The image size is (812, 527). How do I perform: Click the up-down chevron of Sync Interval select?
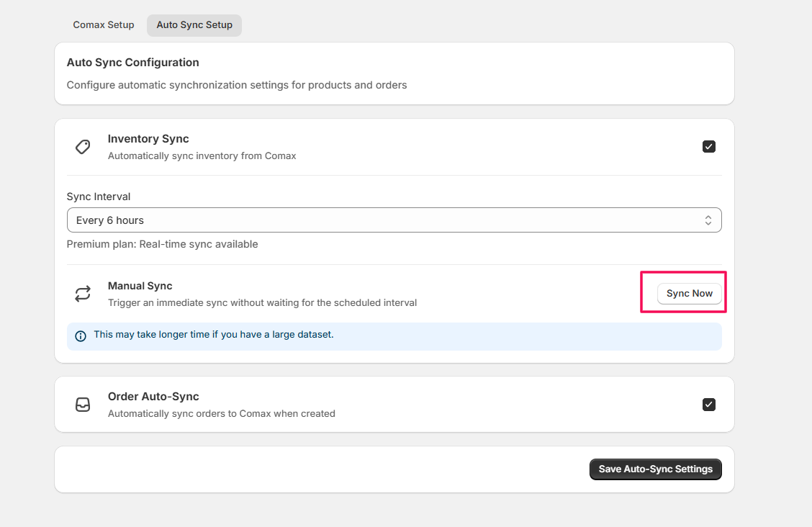[x=708, y=220]
